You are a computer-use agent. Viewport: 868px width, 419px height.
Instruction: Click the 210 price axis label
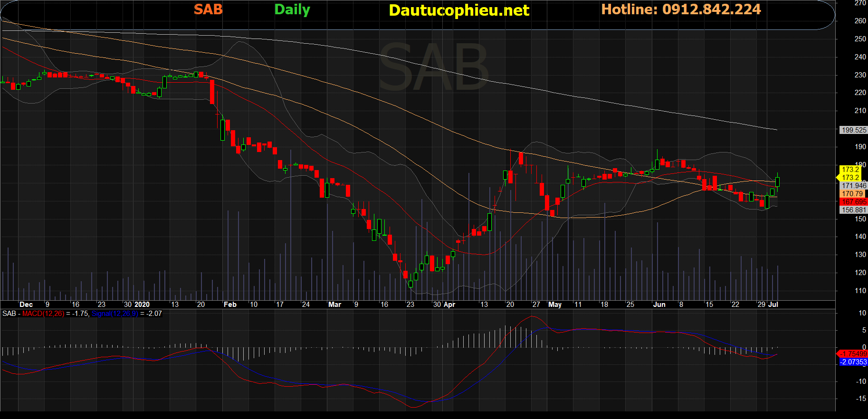pyautogui.click(x=860, y=111)
